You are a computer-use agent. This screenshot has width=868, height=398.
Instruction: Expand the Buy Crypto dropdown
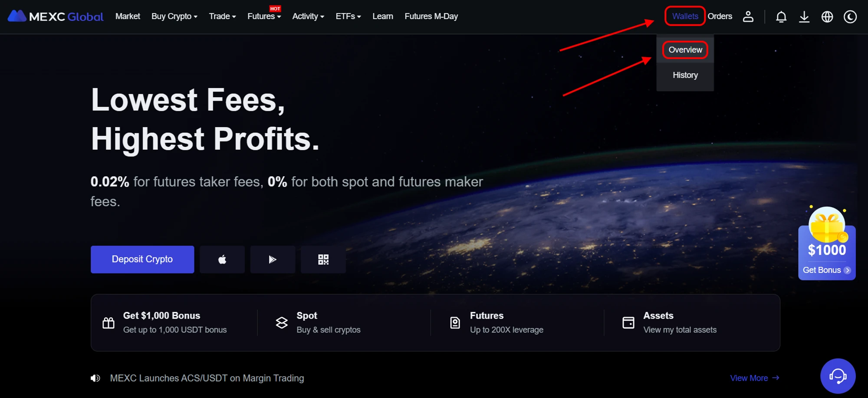pos(174,16)
